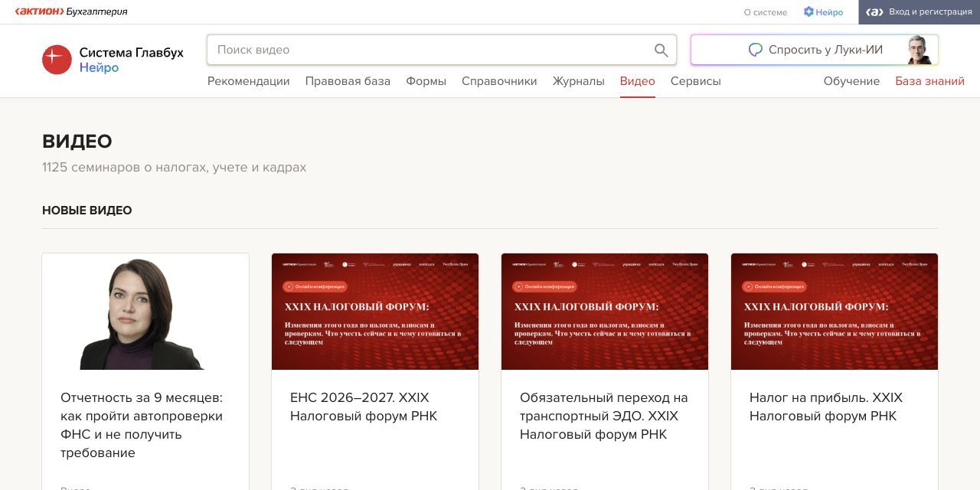Viewport: 980px width, 490px height.
Task: Click the search magnifier icon
Action: click(x=661, y=51)
